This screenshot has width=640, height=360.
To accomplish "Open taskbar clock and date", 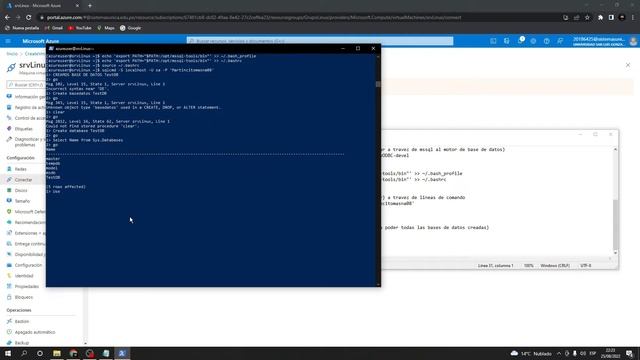I will [611, 353].
